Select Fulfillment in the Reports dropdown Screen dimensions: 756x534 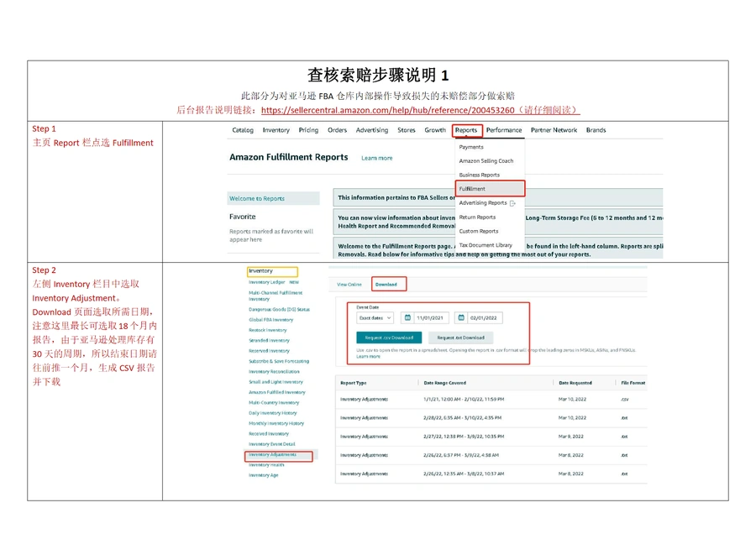tap(490, 189)
